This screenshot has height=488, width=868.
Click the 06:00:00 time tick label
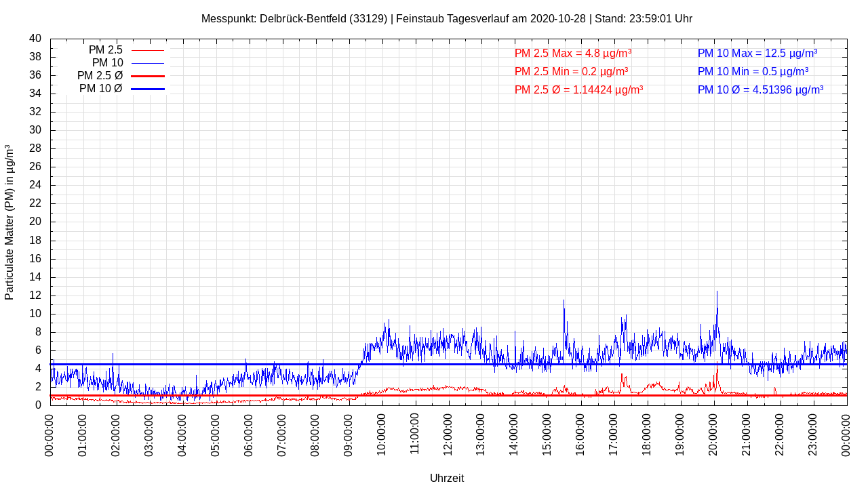pos(248,434)
